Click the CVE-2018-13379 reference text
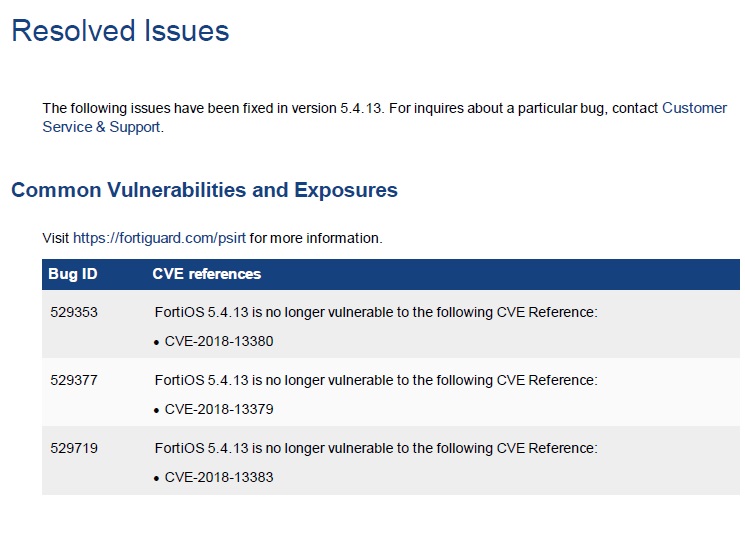 point(219,409)
